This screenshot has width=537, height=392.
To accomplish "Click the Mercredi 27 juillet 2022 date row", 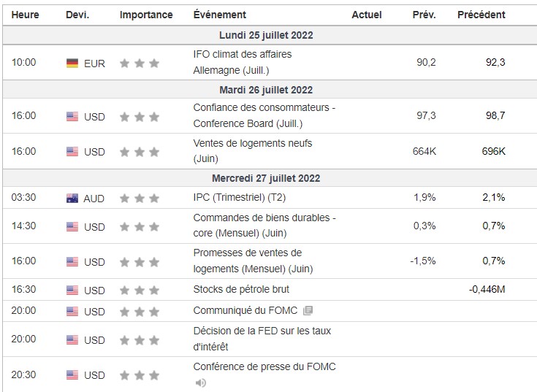I will [x=266, y=178].
